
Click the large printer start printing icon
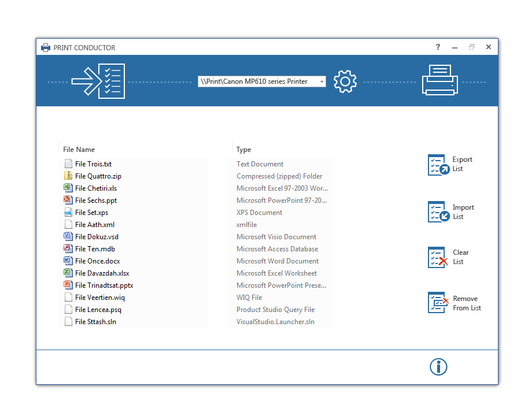(x=440, y=80)
